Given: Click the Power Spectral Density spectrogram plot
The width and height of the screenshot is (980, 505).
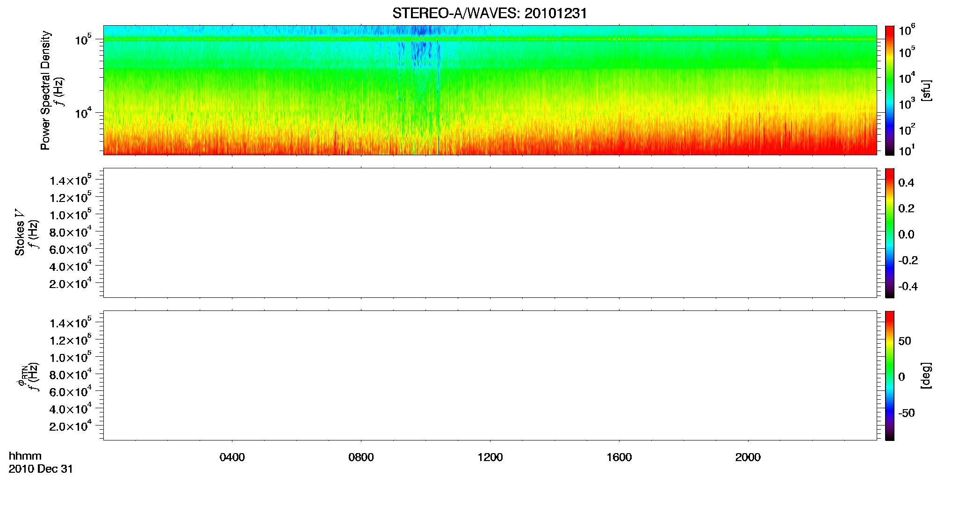Looking at the screenshot, I should pos(490,90).
